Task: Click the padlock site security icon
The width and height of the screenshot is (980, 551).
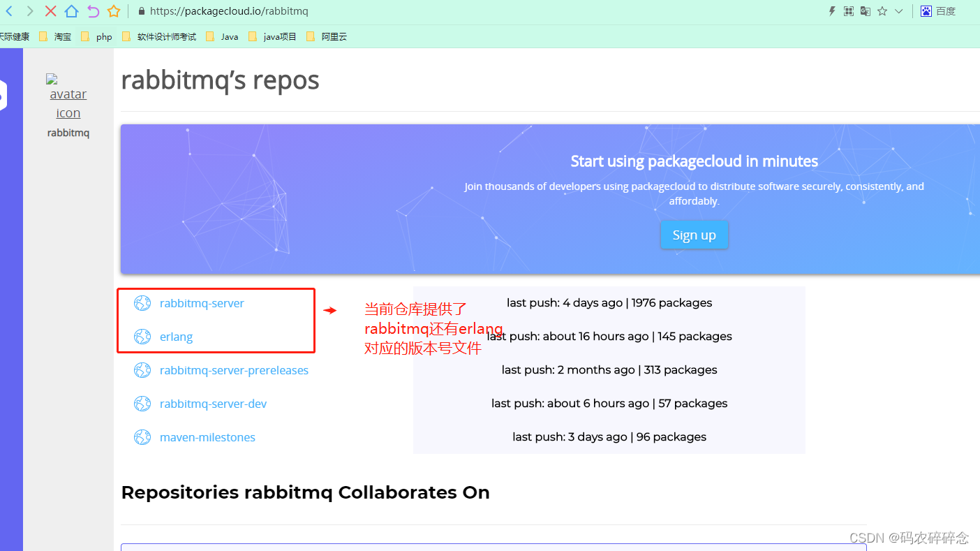Action: tap(142, 11)
